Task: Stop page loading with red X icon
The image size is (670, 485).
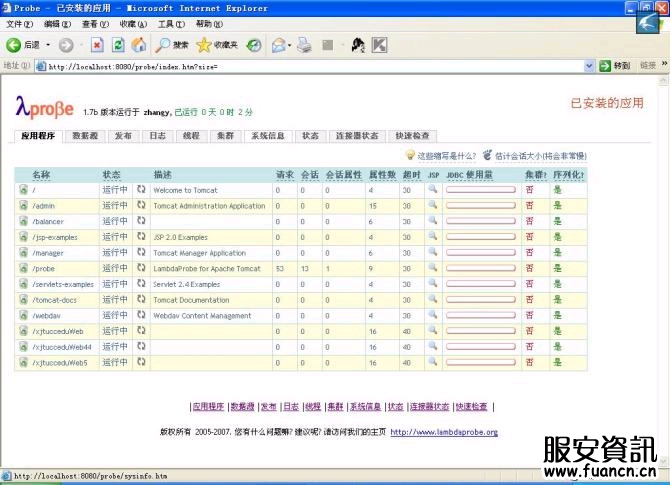Action: (97, 45)
